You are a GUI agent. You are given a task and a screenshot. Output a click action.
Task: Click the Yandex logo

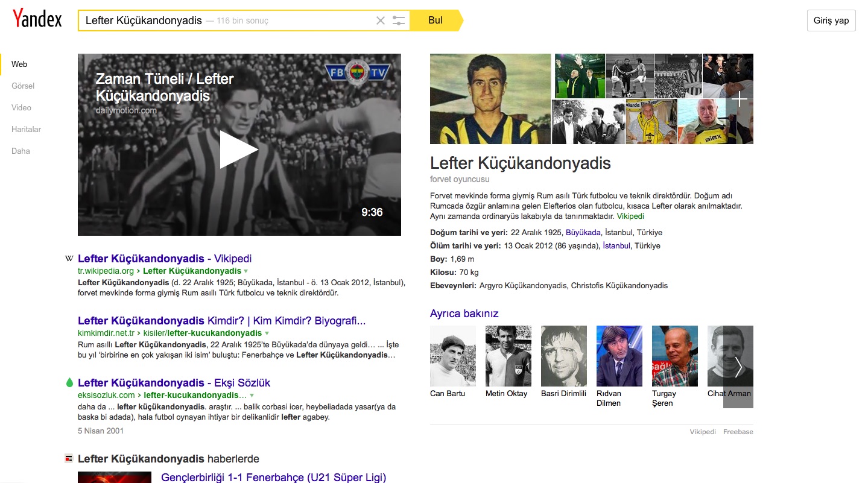(x=37, y=19)
